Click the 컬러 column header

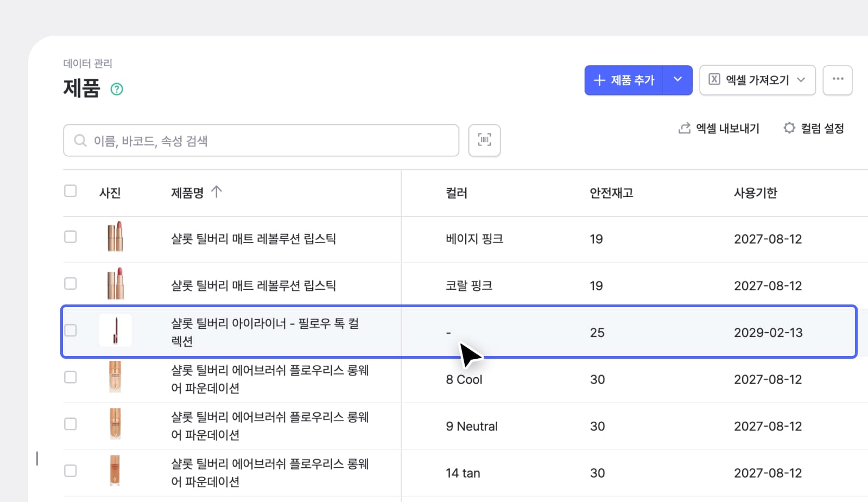[457, 193]
